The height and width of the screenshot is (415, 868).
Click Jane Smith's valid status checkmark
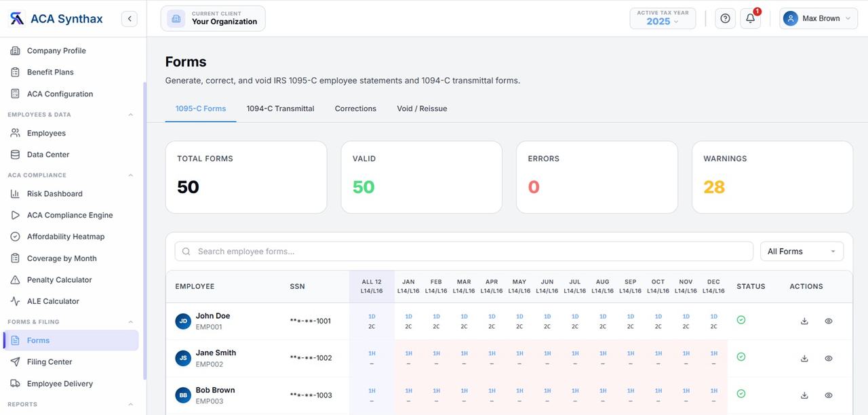741,357
